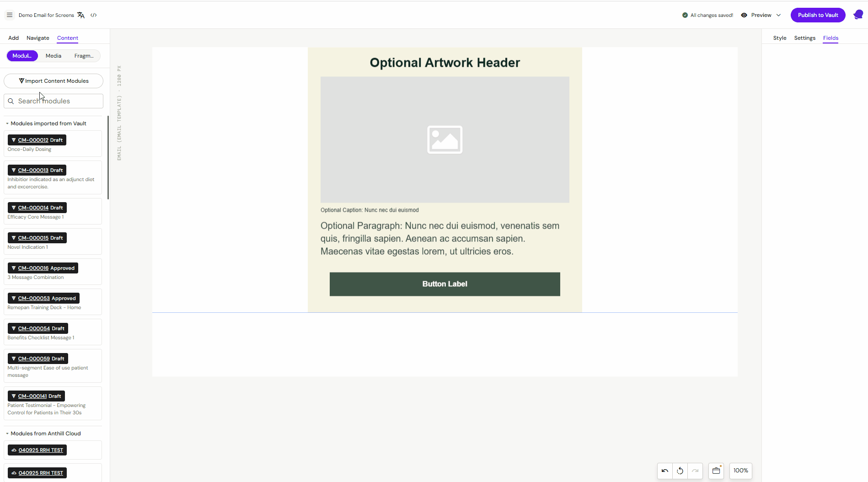Click the purple chat assistant icon
This screenshot has width=868, height=482.
[858, 15]
